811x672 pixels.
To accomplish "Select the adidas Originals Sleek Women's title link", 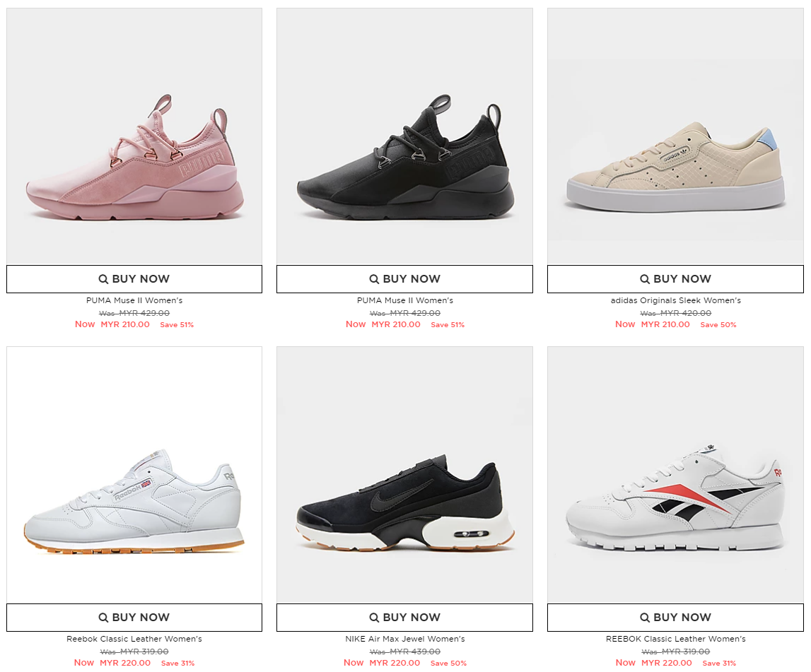I will [x=675, y=300].
